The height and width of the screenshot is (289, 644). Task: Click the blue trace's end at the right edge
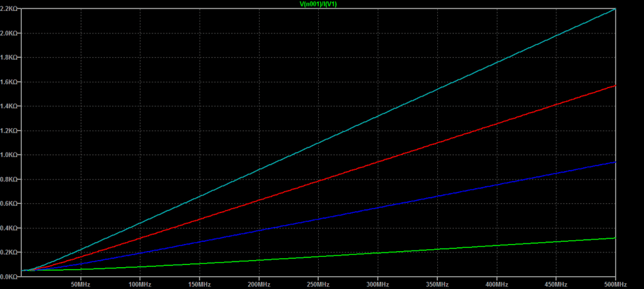point(615,162)
